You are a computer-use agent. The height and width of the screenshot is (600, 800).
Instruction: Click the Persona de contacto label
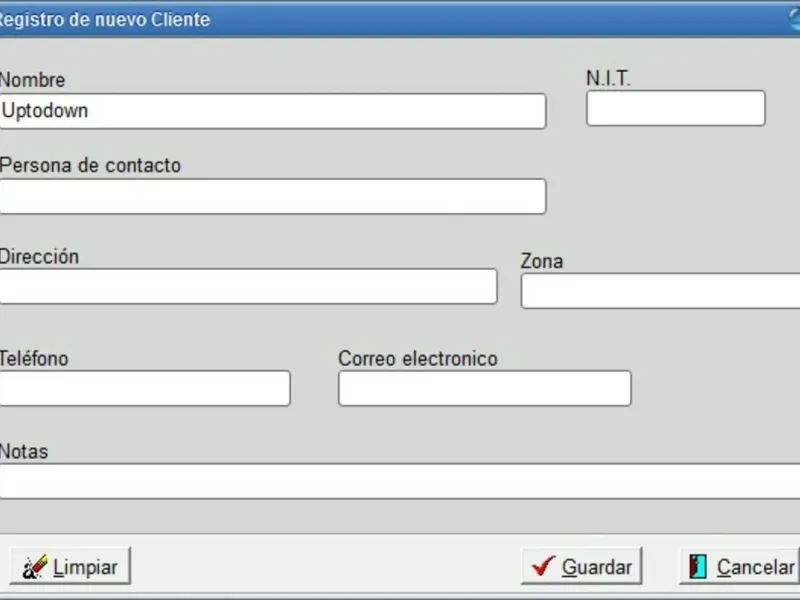pos(90,165)
